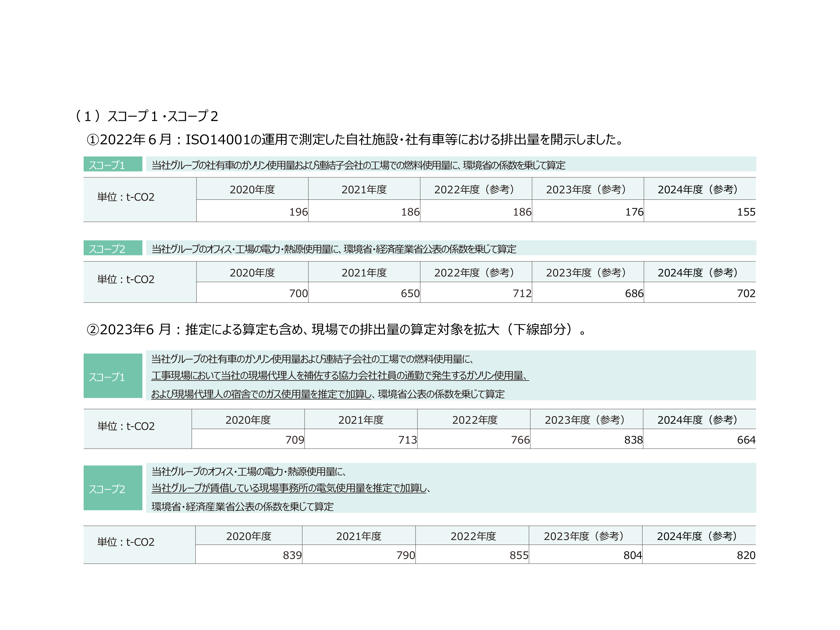The height and width of the screenshot is (630, 840).
Task: Click the 2020年度 header above 839
Action: pos(249,536)
